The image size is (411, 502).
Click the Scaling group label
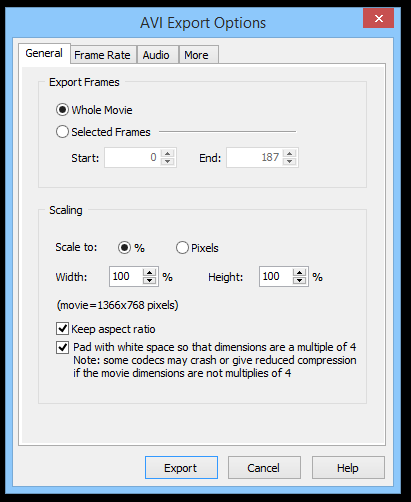click(x=66, y=210)
